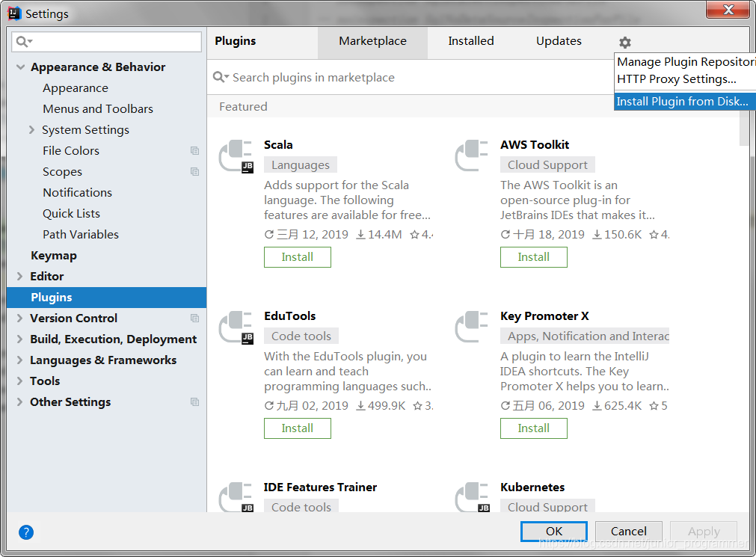Open the plugins gear settings menu
756x557 pixels.
coord(625,43)
